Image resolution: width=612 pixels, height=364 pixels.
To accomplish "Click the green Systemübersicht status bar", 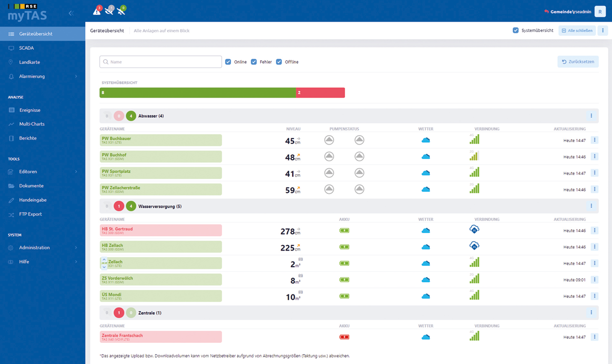I will coord(197,92).
